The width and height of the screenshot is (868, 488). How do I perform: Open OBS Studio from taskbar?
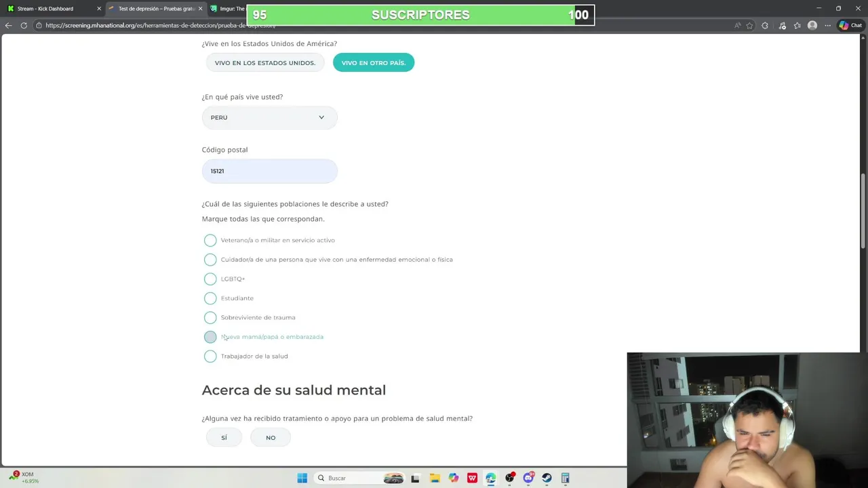point(509,478)
